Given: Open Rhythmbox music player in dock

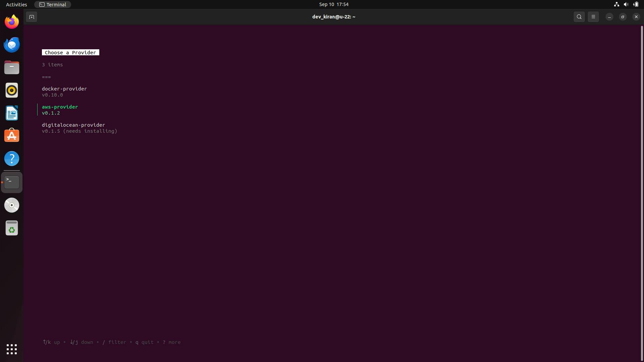Looking at the screenshot, I should pyautogui.click(x=12, y=90).
